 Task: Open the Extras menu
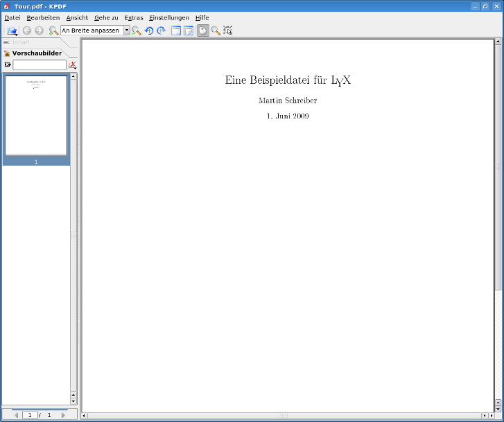pos(133,18)
